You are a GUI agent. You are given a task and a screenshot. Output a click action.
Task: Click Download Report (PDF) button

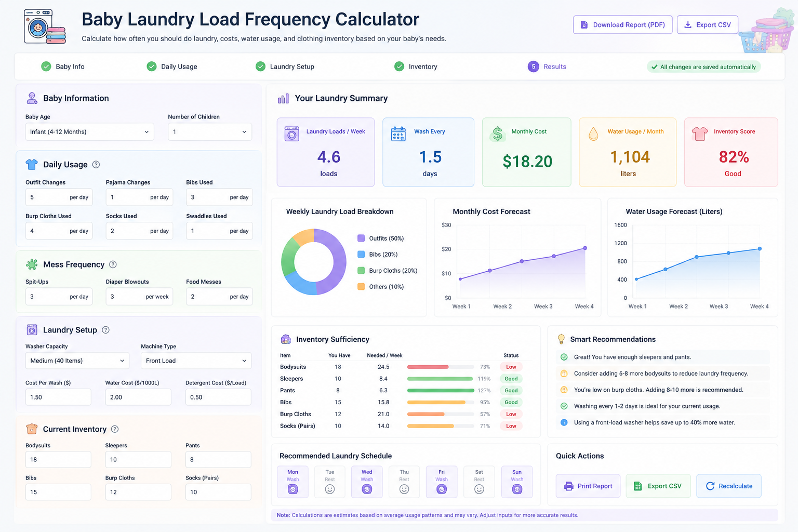pyautogui.click(x=623, y=25)
